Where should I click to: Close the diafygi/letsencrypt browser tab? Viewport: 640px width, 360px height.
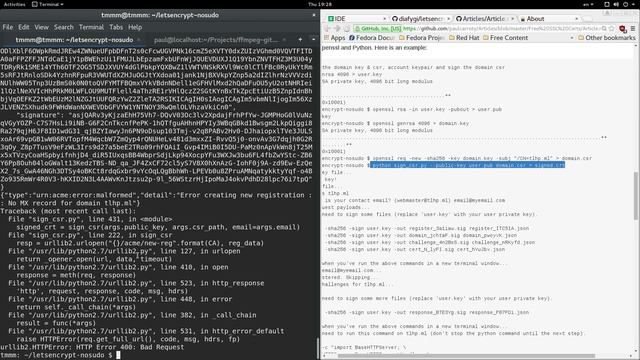point(449,19)
